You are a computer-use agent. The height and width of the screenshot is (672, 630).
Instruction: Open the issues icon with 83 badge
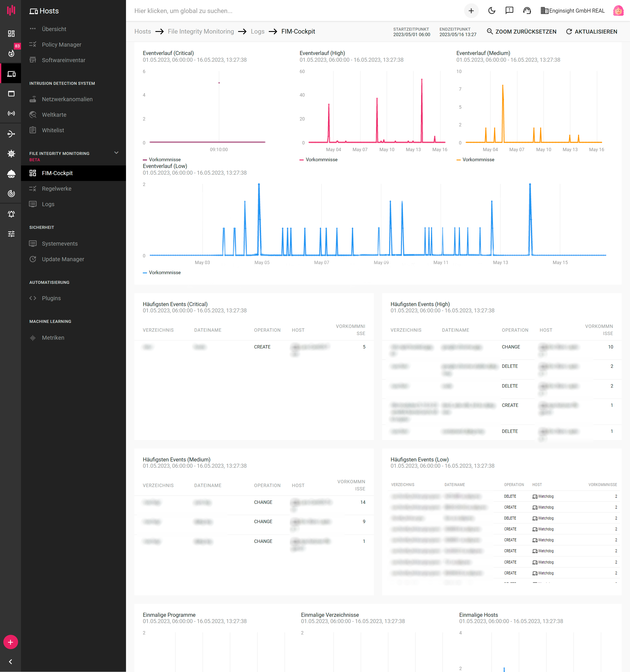tap(12, 53)
